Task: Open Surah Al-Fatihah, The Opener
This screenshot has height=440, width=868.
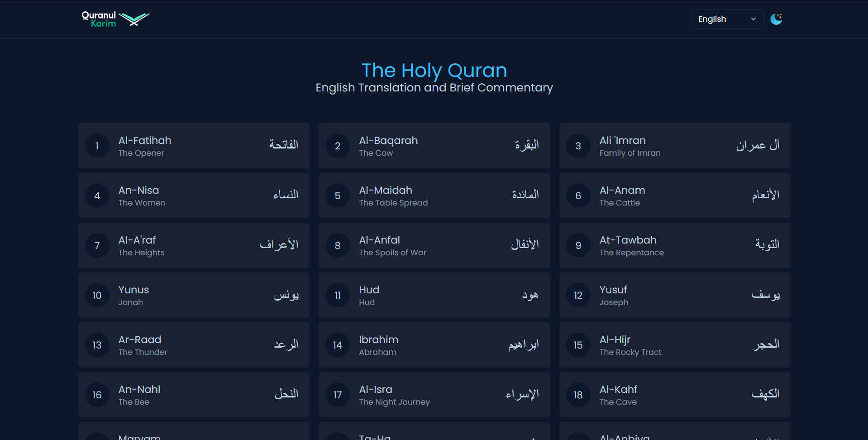Action: (x=194, y=146)
